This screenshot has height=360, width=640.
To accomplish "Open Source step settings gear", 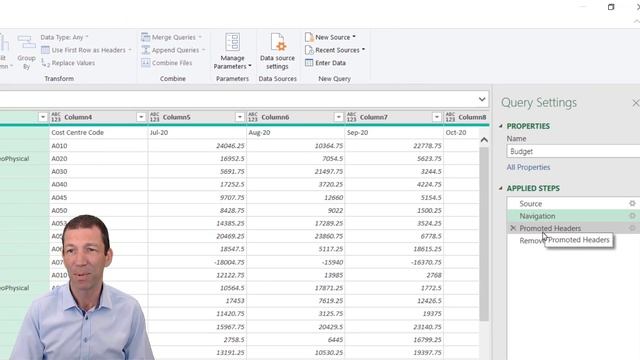I will tap(632, 203).
